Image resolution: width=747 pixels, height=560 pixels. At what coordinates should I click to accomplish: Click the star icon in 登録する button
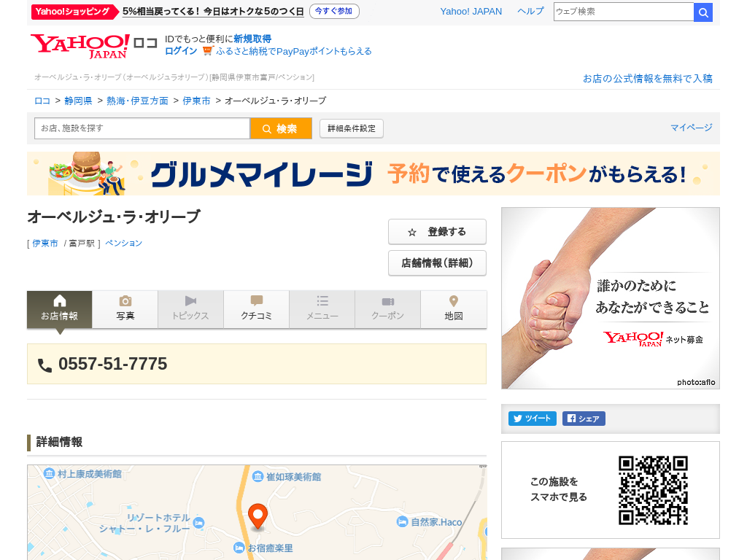click(x=412, y=233)
